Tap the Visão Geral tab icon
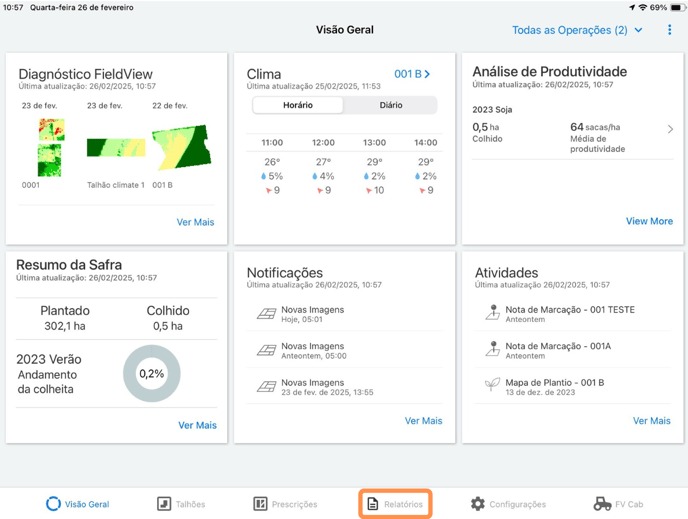The height and width of the screenshot is (519, 688). click(x=53, y=504)
